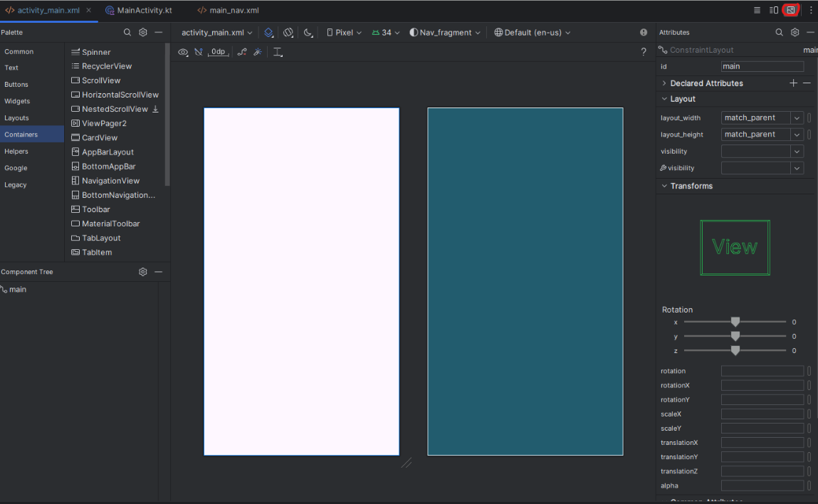The width and height of the screenshot is (818, 504).
Task: Switch to Design view mode icon
Action: tap(791, 10)
